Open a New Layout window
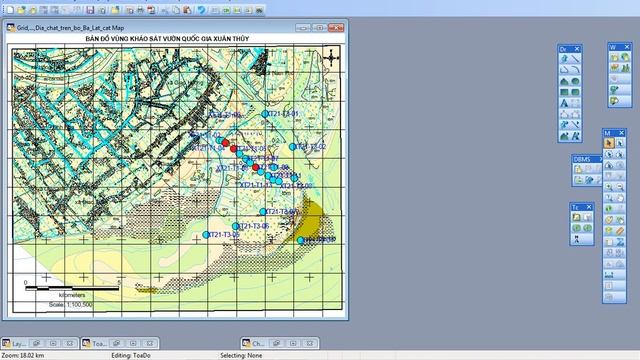 tap(248, 10)
